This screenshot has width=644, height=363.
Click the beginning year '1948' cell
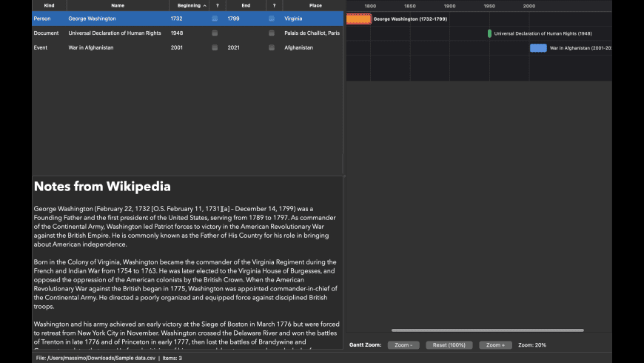[x=177, y=33]
